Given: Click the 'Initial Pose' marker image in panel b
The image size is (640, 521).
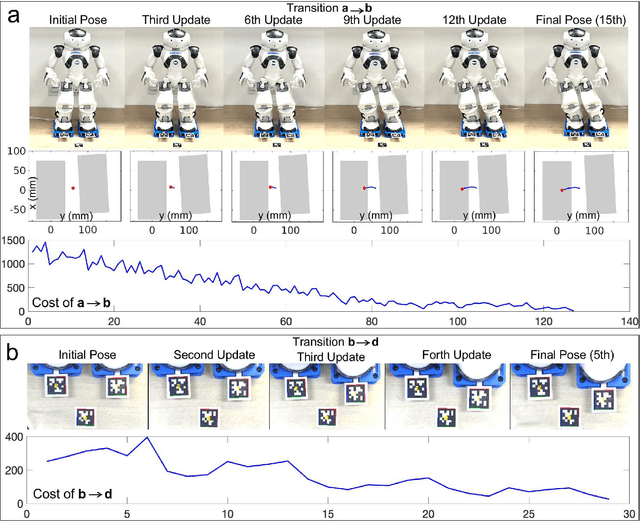Looking at the screenshot, I should pos(87,396).
